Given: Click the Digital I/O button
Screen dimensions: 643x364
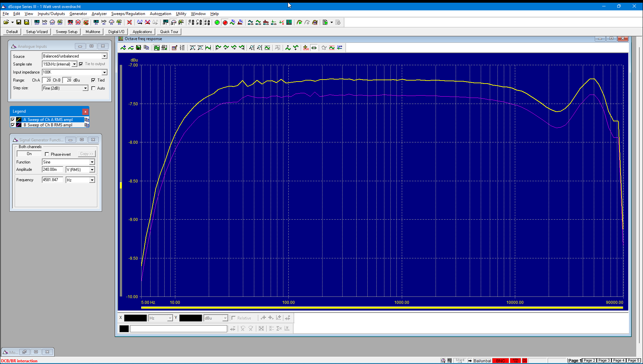Looking at the screenshot, I should (116, 32).
